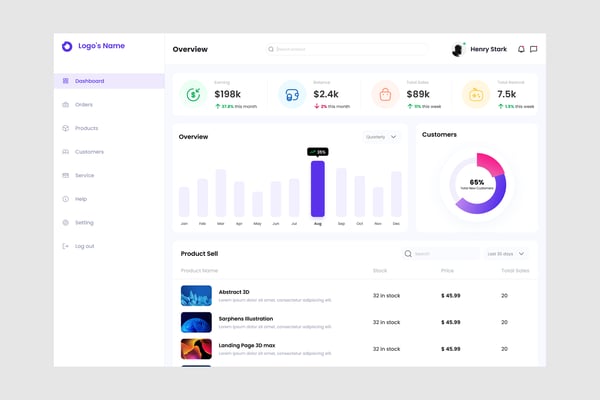This screenshot has width=600, height=400.
Task: Open notifications via the bell icon
Action: [521, 49]
